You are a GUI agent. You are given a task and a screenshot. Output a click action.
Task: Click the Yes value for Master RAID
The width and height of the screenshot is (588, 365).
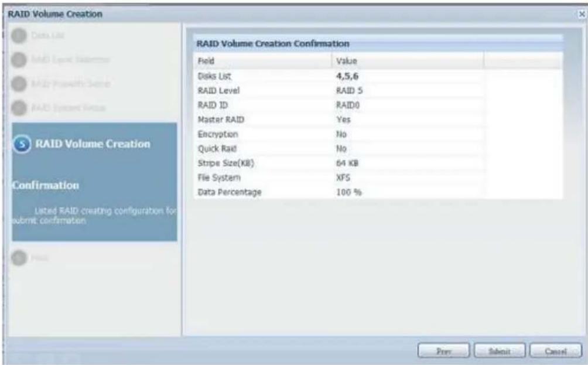(x=343, y=120)
